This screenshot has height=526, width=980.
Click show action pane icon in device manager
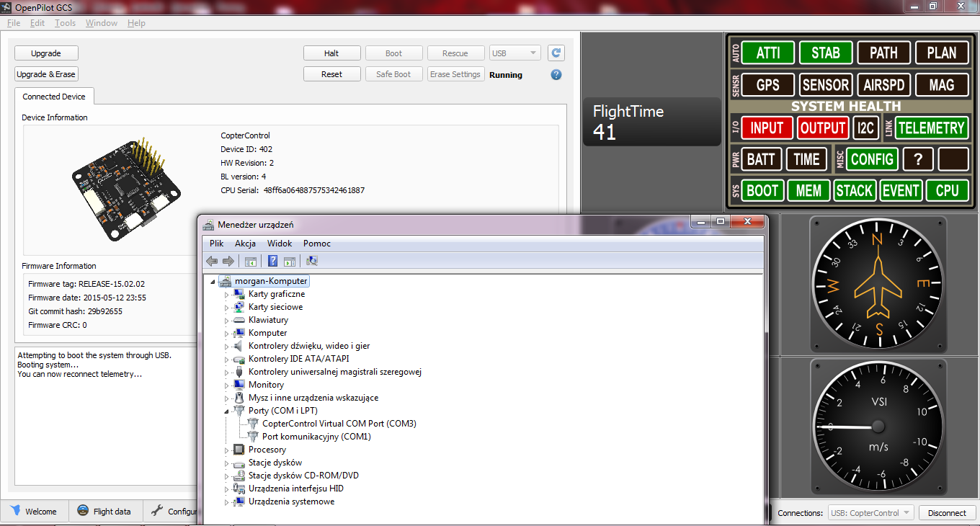click(289, 261)
